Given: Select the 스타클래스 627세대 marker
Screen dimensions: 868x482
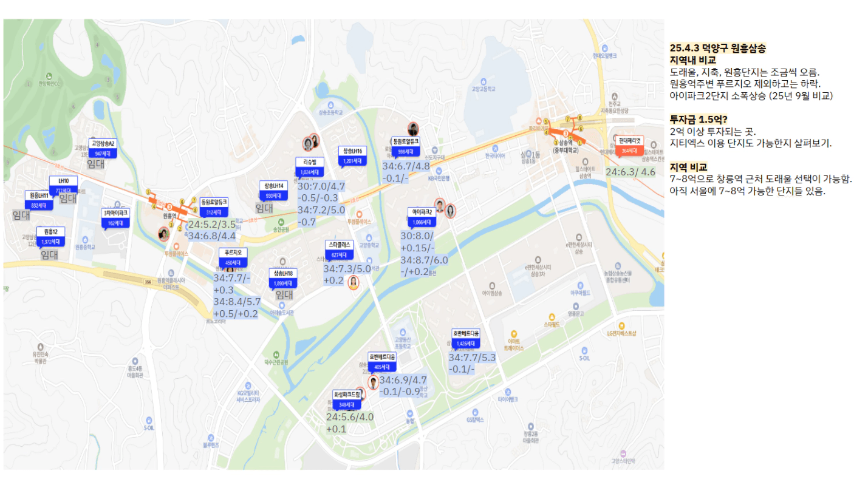Looking at the screenshot, I should (x=341, y=249).
